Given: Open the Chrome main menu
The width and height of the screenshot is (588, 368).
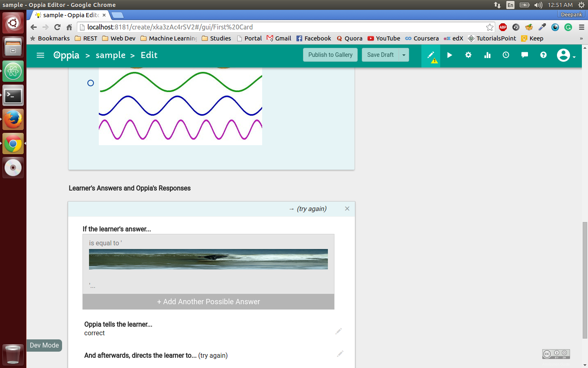Looking at the screenshot, I should (x=581, y=27).
